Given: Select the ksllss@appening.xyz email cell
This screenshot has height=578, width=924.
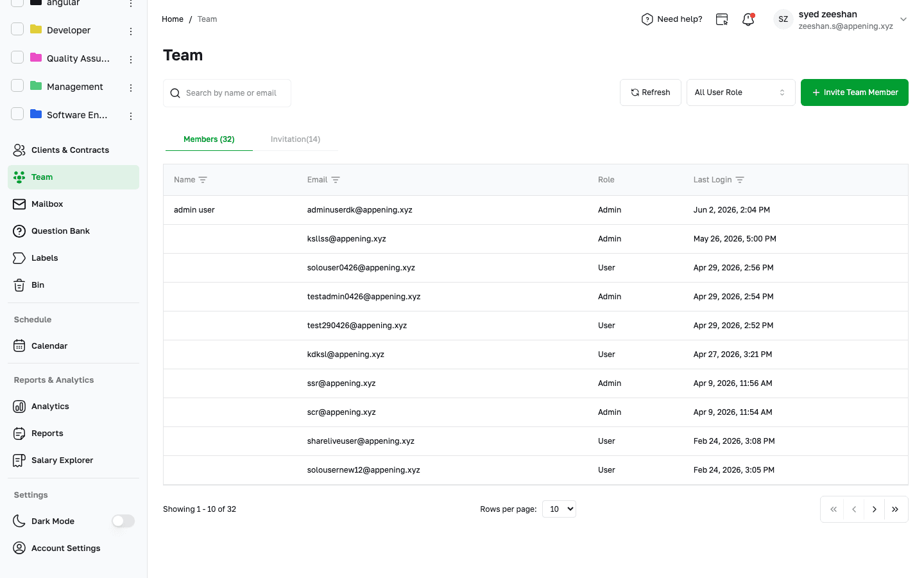Looking at the screenshot, I should click(x=346, y=239).
